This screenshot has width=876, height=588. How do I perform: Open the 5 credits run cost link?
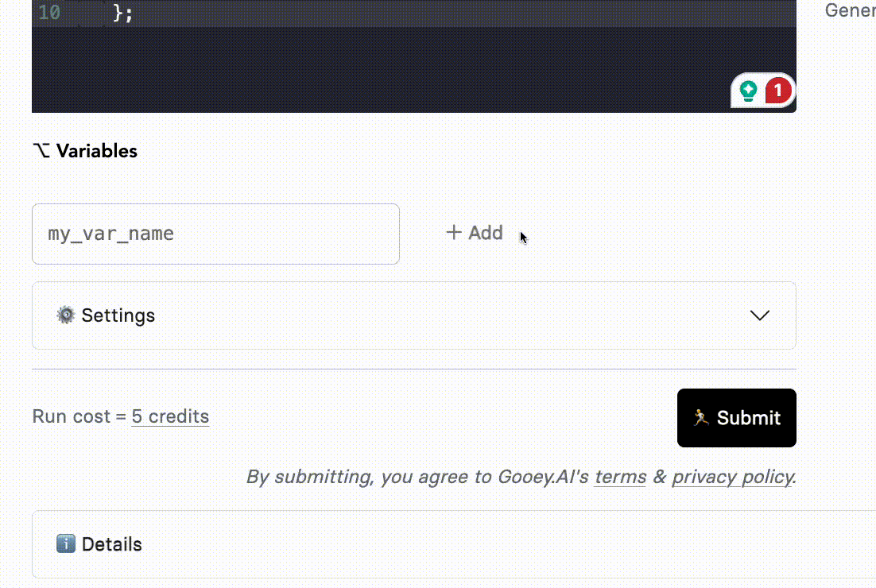[170, 416]
